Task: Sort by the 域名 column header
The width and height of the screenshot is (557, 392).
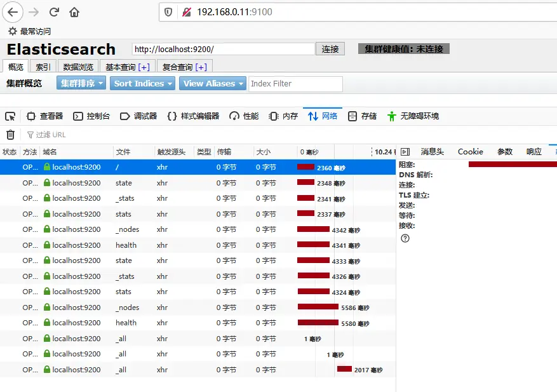Action: click(77, 152)
